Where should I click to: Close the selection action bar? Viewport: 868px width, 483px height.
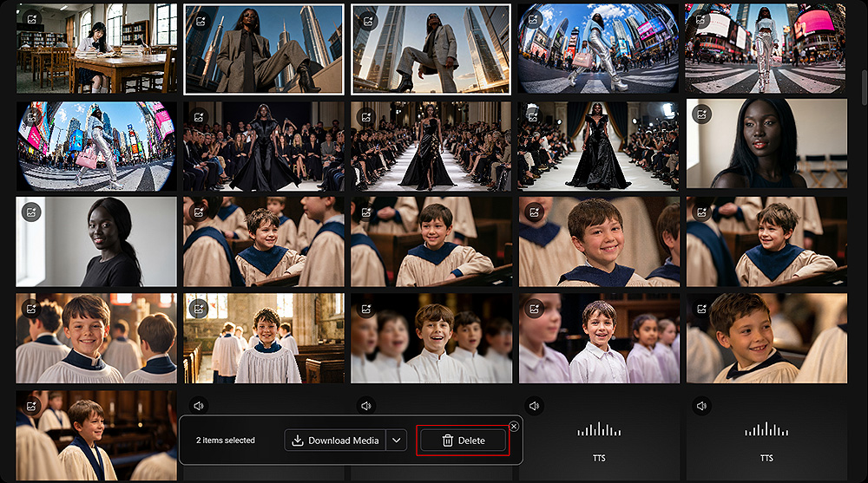514,426
